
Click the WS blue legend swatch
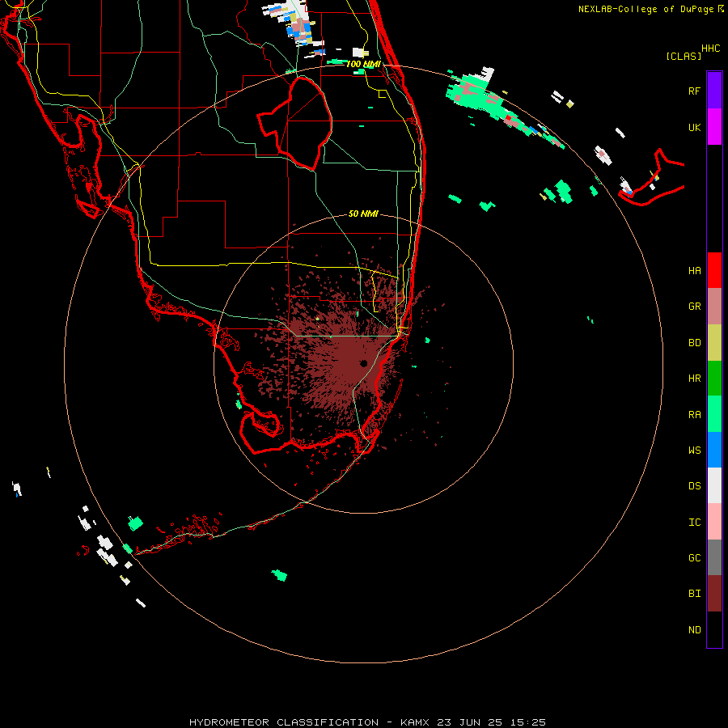(714, 450)
